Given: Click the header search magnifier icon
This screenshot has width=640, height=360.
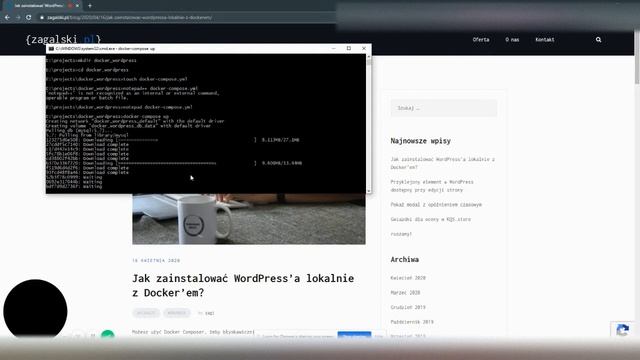Looking at the screenshot, I should tap(598, 40).
